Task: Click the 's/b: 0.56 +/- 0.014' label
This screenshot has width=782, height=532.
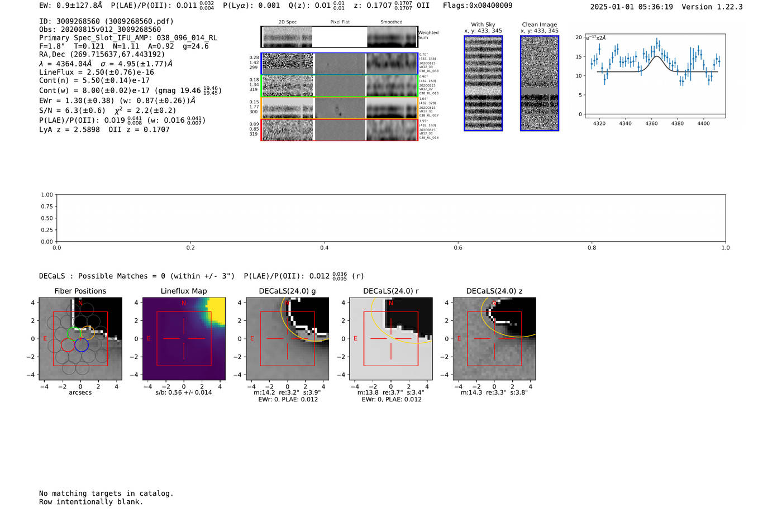Action: (x=184, y=392)
